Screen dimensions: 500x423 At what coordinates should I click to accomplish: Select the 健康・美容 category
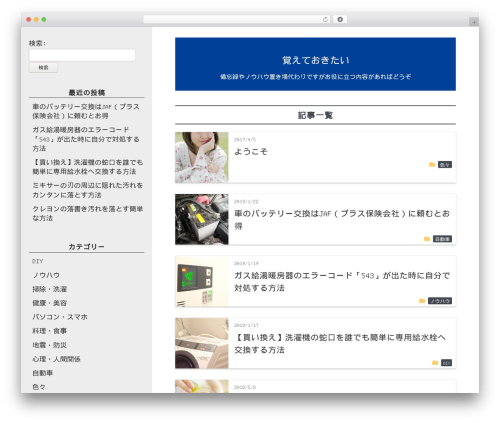pos(50,303)
